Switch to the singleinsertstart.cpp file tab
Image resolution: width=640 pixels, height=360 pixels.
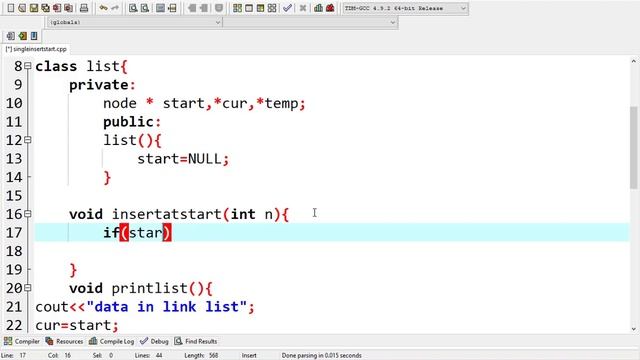tap(36, 49)
